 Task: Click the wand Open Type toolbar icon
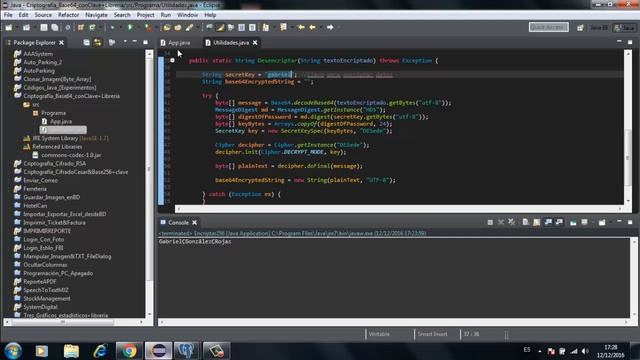click(x=189, y=27)
